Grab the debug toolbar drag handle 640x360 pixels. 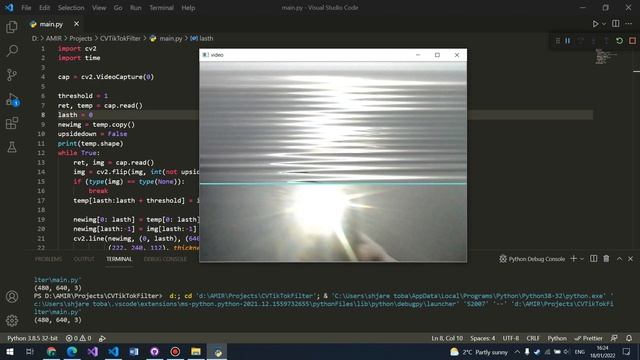[x=558, y=41]
